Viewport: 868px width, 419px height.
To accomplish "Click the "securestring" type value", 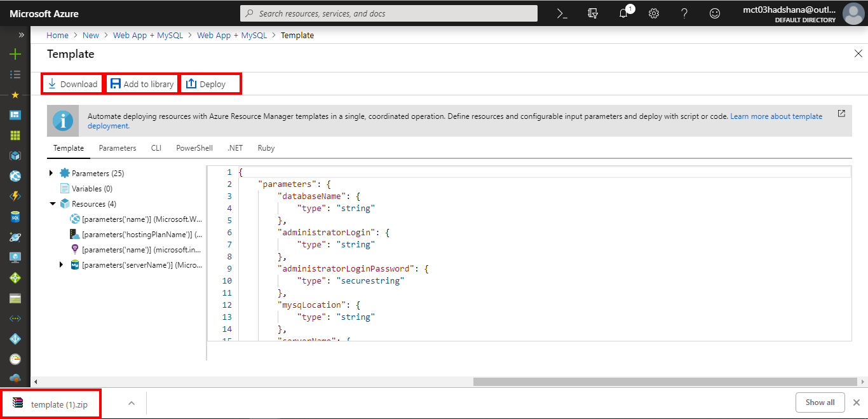I will [x=370, y=281].
